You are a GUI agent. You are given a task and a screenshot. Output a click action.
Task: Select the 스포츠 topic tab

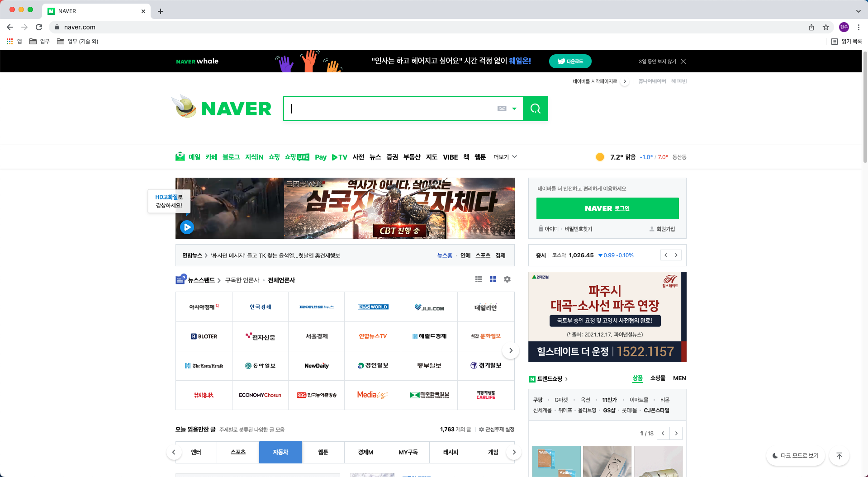point(238,452)
